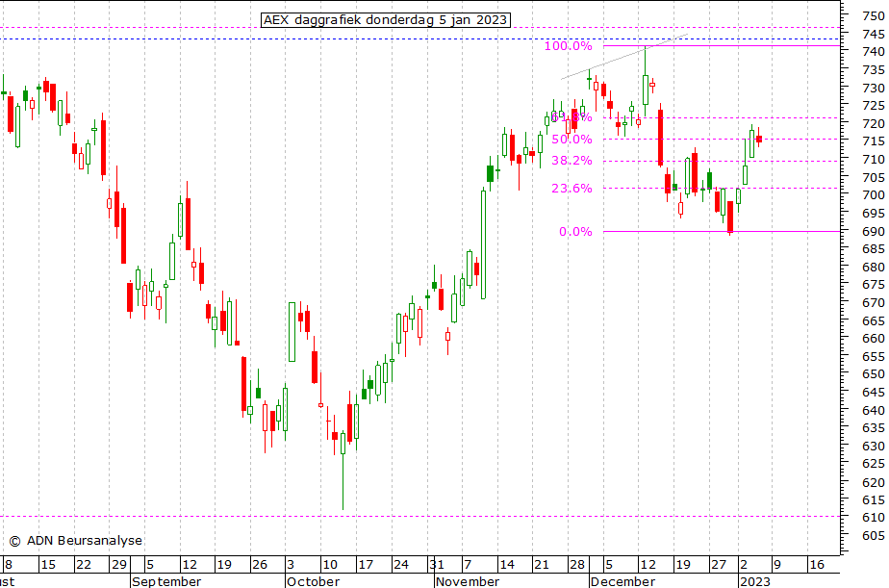
Task: Select the '690' price axis value
Action: pyautogui.click(x=874, y=231)
